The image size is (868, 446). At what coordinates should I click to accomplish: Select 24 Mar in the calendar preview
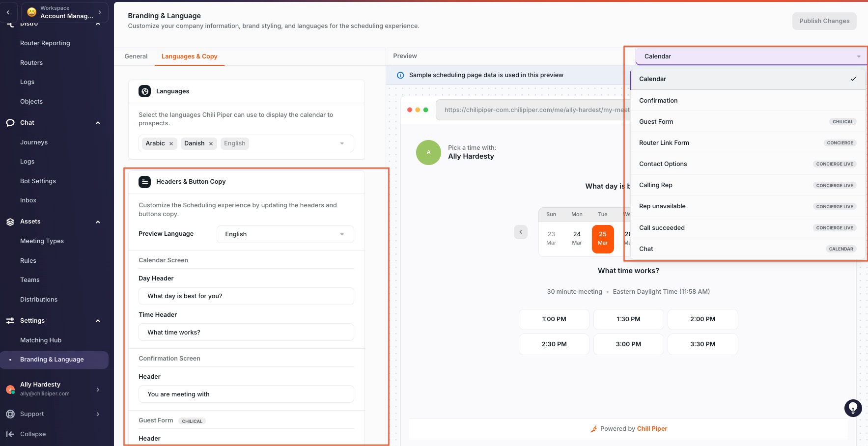click(x=577, y=239)
